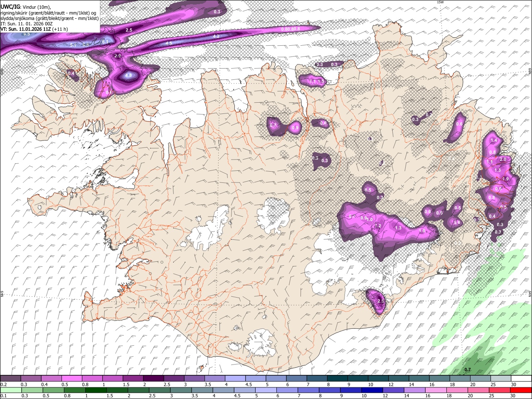
Task: Click the pure blue swatch in the lower legend
Action: 371,390
